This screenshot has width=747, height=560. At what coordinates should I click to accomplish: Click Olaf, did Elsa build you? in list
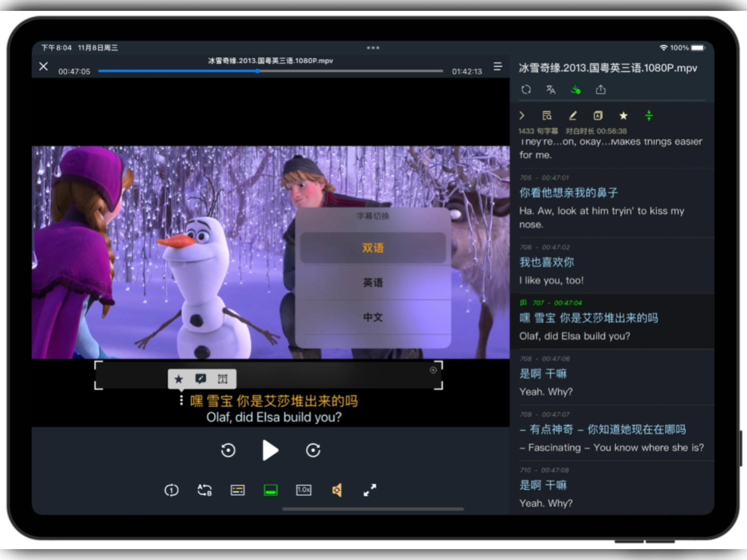click(x=575, y=336)
